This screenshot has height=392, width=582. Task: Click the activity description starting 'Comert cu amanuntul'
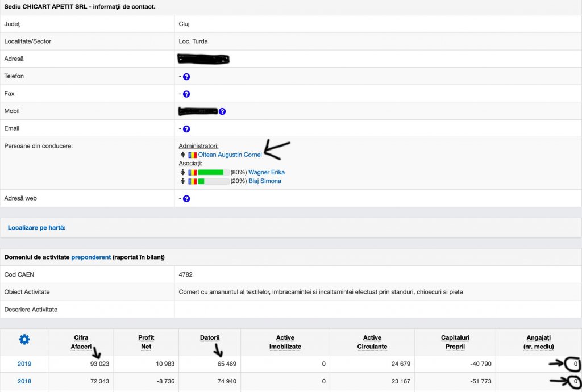click(x=321, y=292)
